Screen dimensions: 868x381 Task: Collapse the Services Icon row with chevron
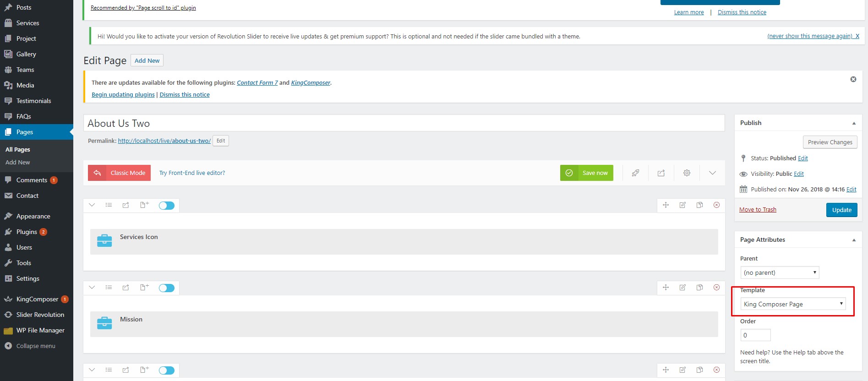click(x=92, y=205)
